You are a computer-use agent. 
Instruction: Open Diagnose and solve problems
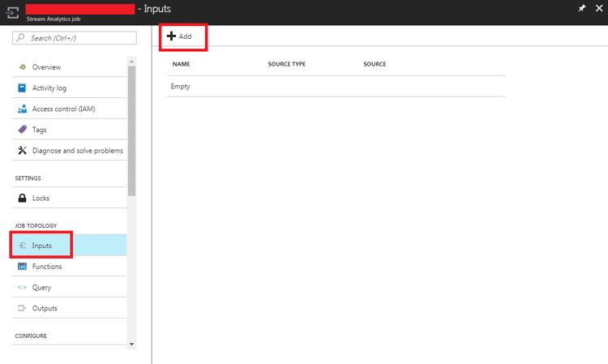(x=70, y=151)
